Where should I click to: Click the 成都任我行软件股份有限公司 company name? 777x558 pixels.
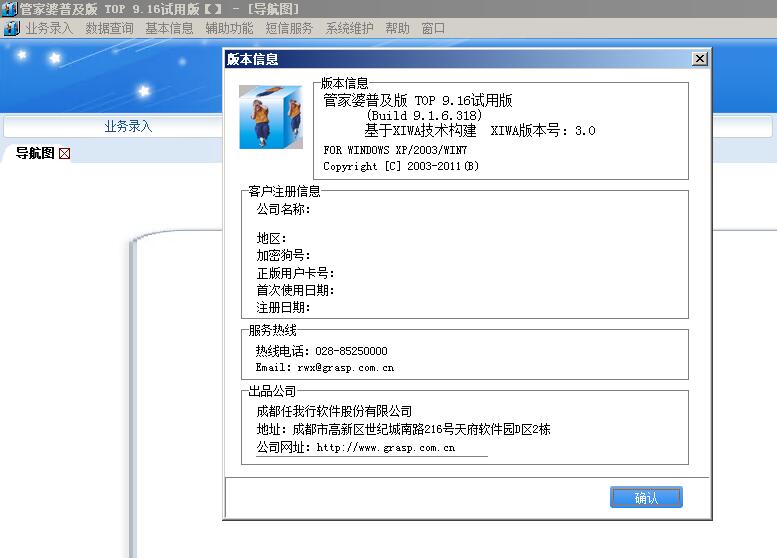click(x=334, y=411)
